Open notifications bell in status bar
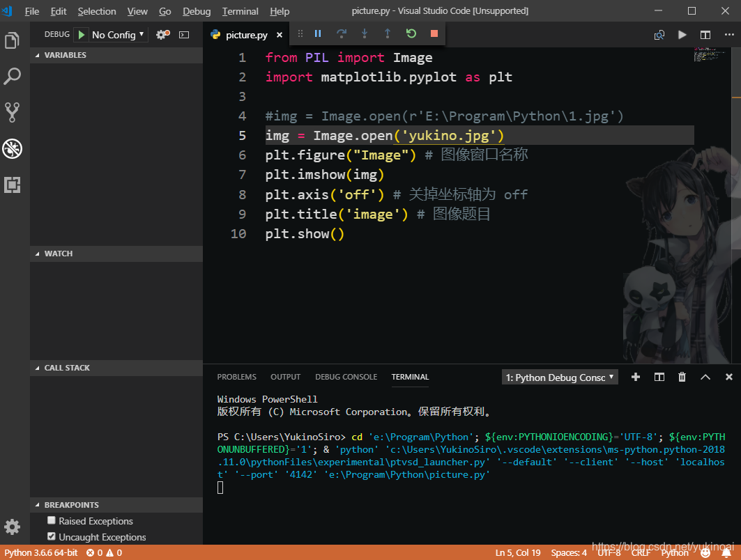This screenshot has height=560, width=741. (726, 553)
